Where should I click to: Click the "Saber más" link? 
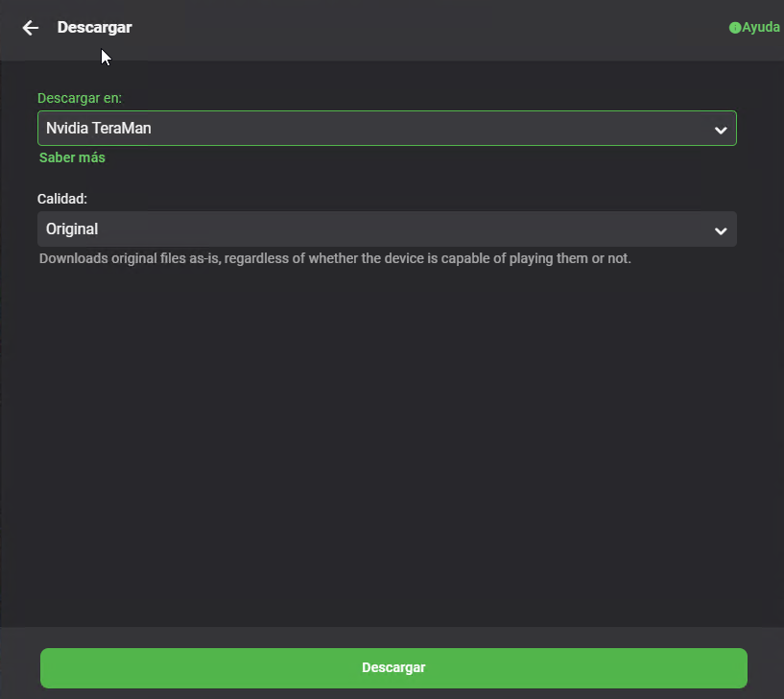tap(72, 157)
